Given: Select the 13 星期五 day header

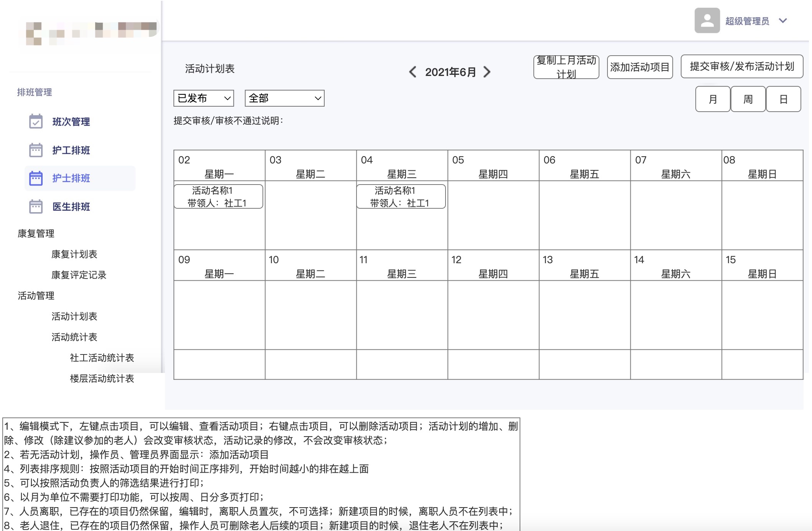Looking at the screenshot, I should pyautogui.click(x=585, y=265).
